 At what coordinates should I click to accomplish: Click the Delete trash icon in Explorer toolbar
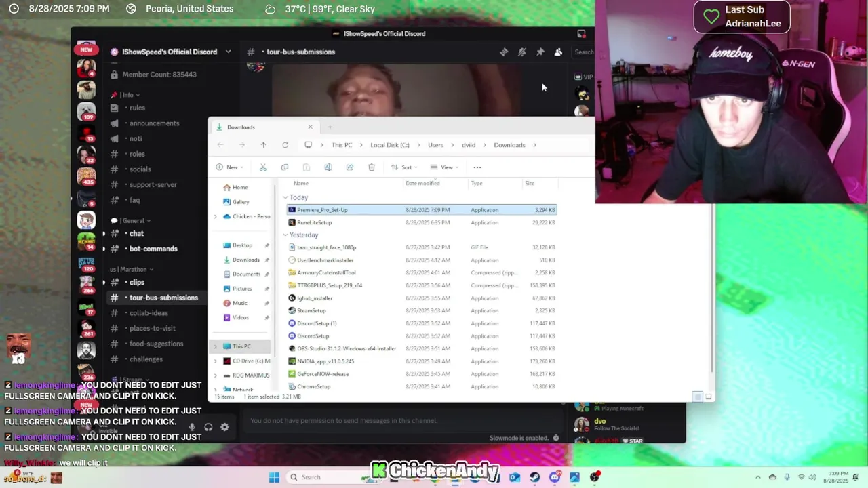[372, 167]
